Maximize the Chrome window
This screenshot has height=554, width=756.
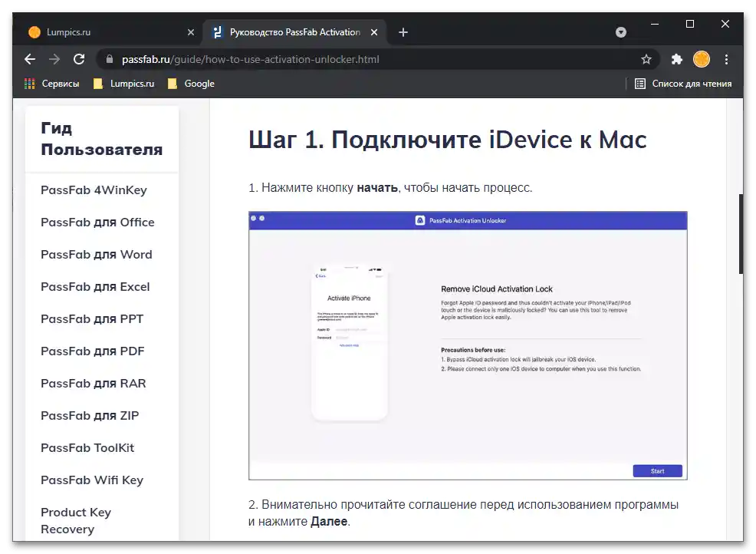(x=690, y=24)
